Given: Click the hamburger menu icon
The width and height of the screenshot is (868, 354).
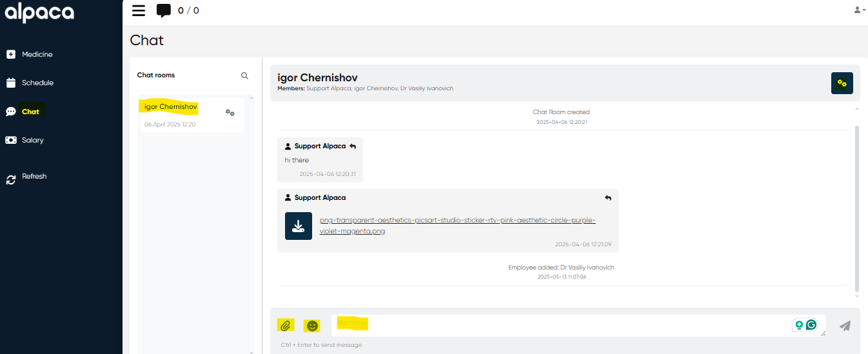Looking at the screenshot, I should (138, 10).
